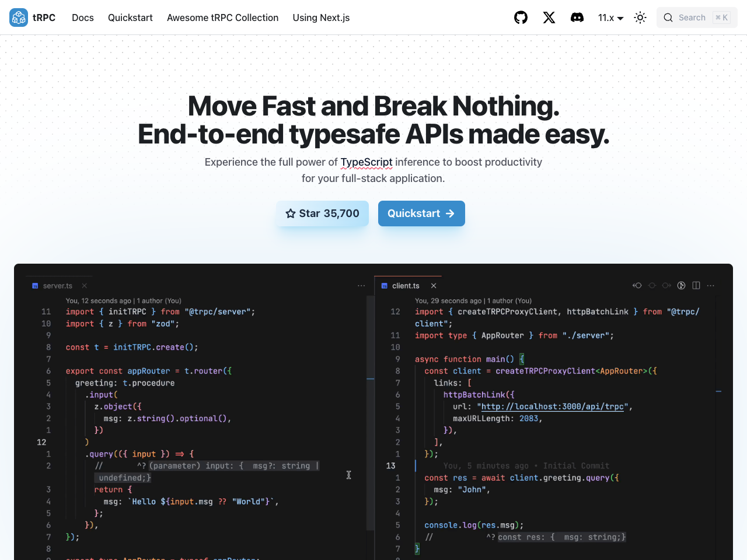Click "Initial Commit" inline blame text
747x560 pixels.
coord(576,466)
